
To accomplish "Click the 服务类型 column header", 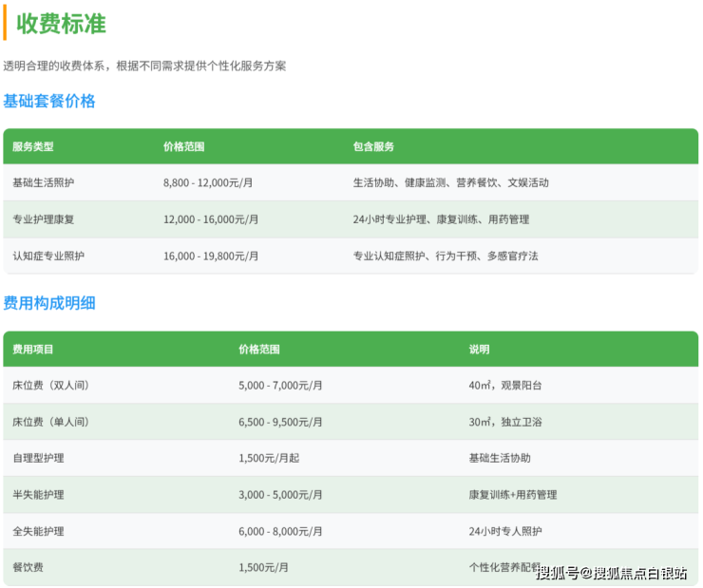I will coord(33,146).
